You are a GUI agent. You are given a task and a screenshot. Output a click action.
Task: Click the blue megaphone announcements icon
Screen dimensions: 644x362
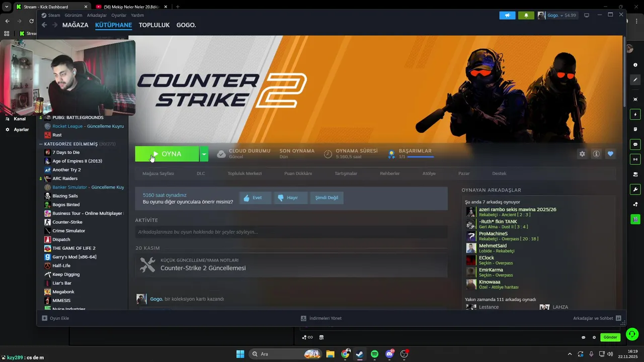(507, 15)
